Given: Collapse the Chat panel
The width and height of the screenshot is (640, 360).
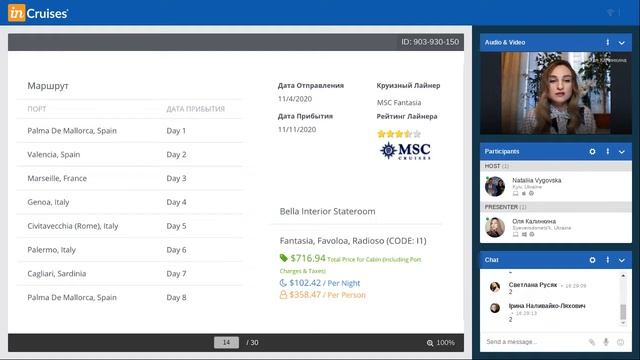Looking at the screenshot, I should (x=622, y=260).
